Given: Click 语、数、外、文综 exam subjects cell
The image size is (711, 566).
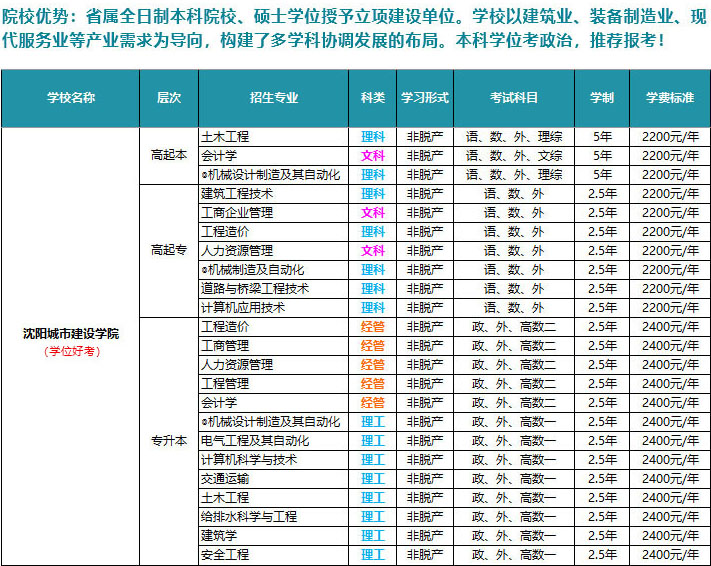Looking at the screenshot, I should 514,156.
